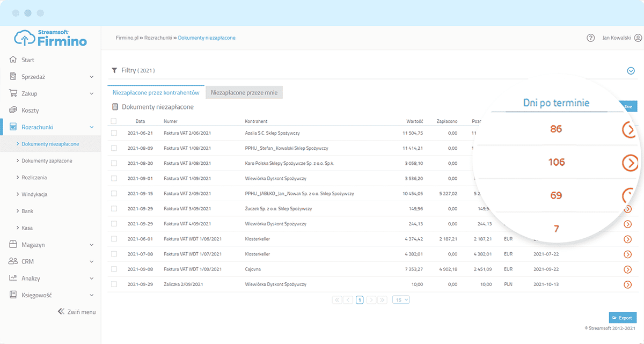Select the Faktura VAT 1/08/2021 row checkbox
Viewport: 644px width, 344px height.
114,148
